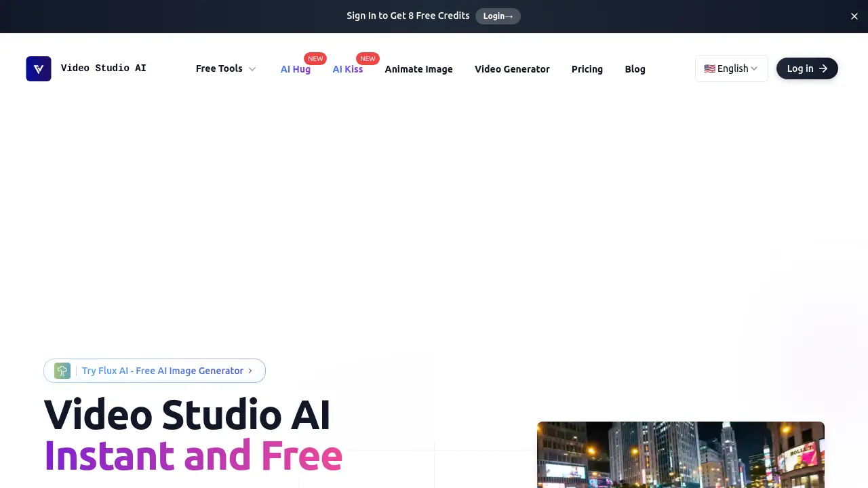Open Video Generator from the navigation
Image resolution: width=868 pixels, height=488 pixels.
click(512, 68)
